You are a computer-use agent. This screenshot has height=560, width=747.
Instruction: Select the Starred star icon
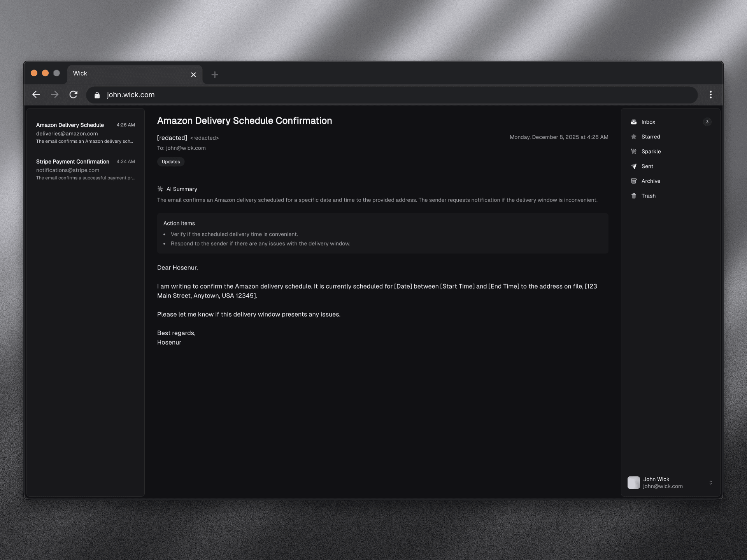635,136
